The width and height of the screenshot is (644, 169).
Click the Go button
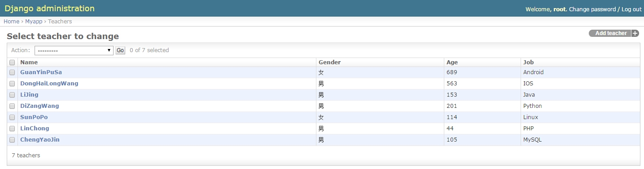120,50
